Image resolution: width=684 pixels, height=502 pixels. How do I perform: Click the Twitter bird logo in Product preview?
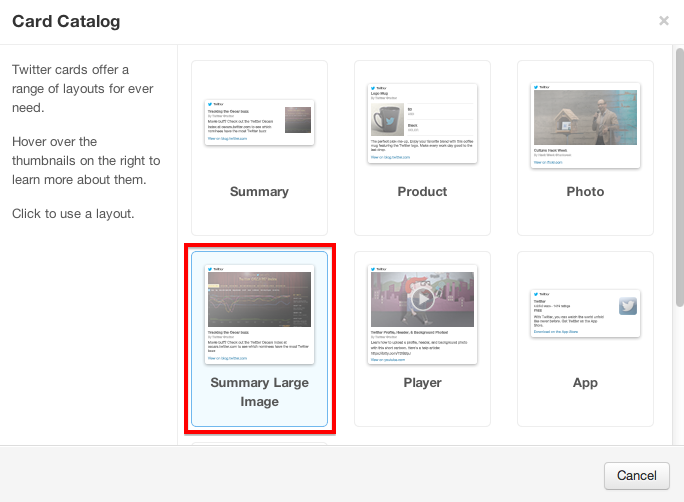point(373,89)
